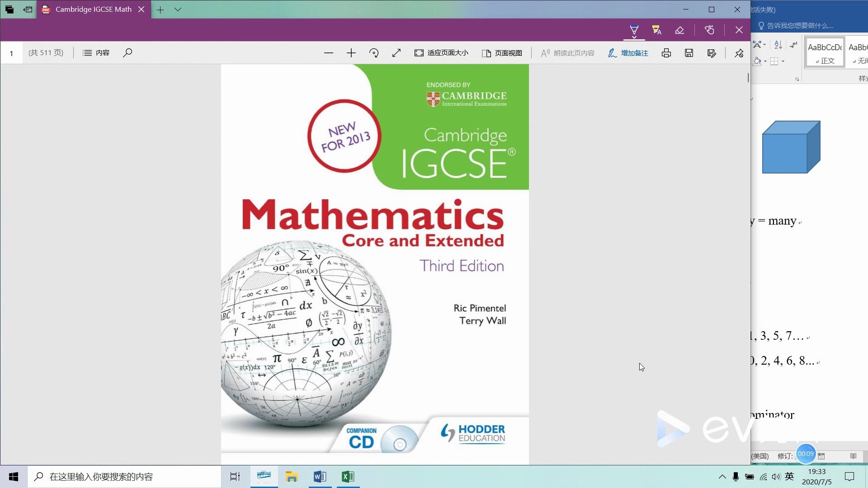Click the page number input field
Viewport: 868px width, 488px height.
(x=12, y=53)
